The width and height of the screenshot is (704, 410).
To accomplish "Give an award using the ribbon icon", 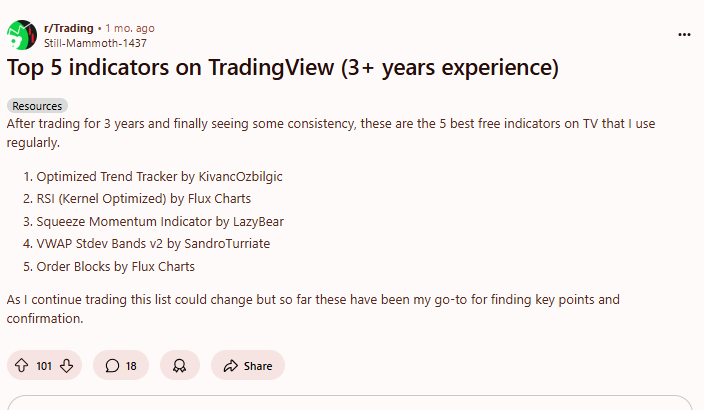I will (180, 366).
